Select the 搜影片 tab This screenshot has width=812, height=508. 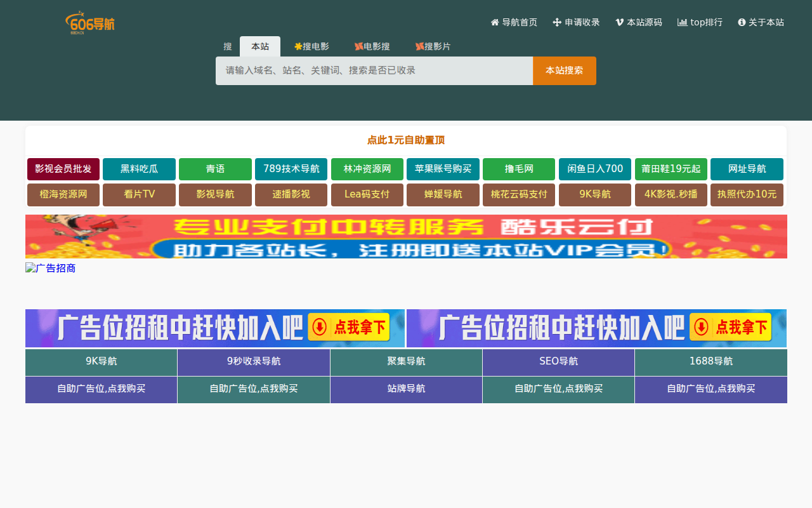433,46
